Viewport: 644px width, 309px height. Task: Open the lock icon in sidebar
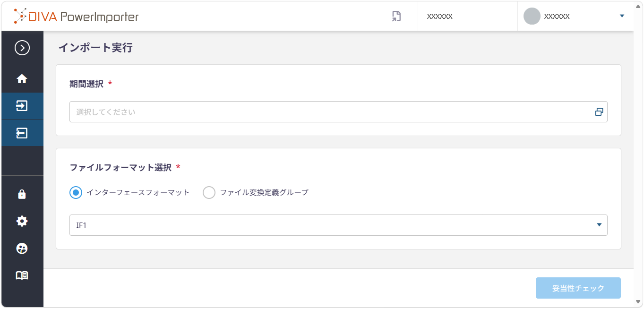tap(22, 194)
